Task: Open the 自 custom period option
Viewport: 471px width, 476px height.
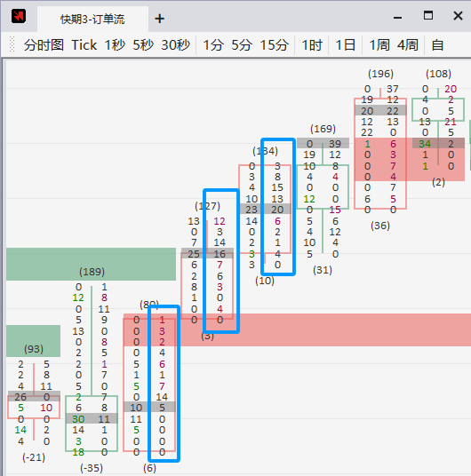Action: 437,45
